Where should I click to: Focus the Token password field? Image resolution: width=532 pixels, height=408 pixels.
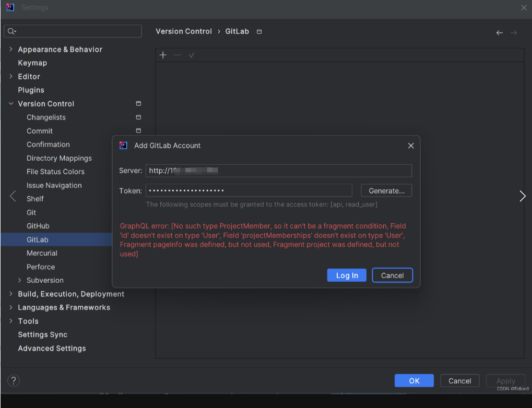coord(249,190)
